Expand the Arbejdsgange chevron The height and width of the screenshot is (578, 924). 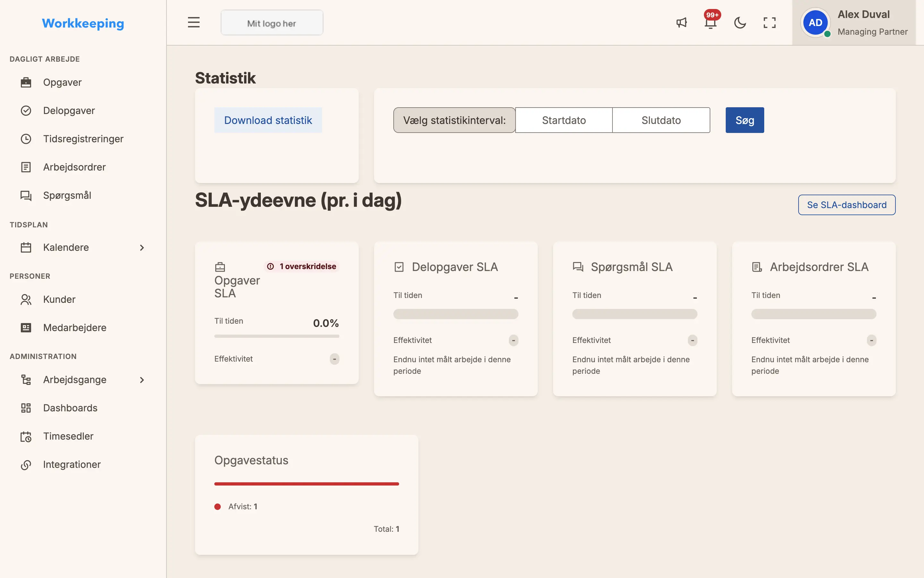click(142, 380)
